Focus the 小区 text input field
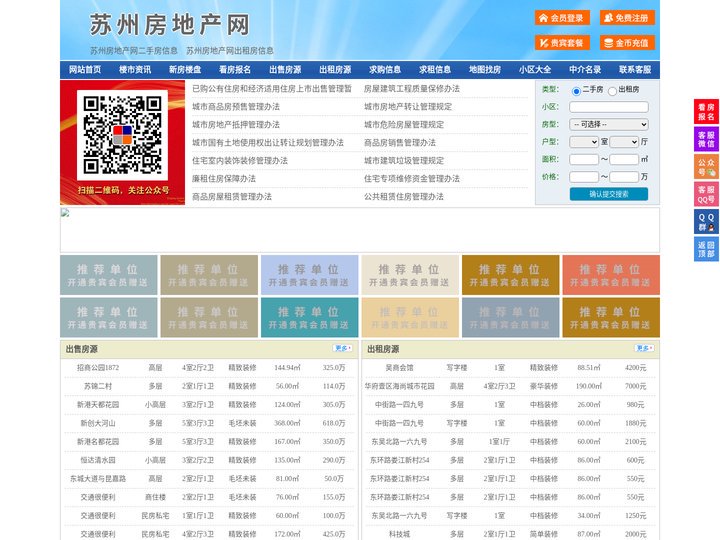 pyautogui.click(x=609, y=107)
